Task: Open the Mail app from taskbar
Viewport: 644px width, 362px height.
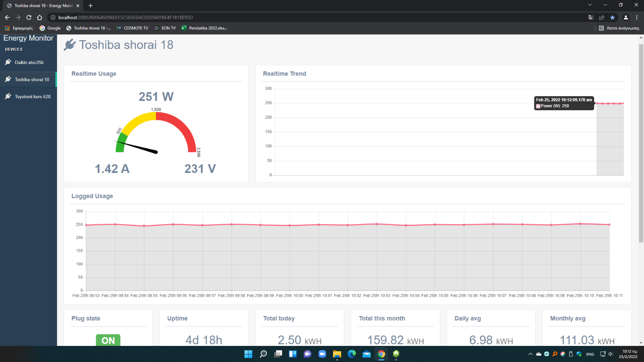Action: pyautogui.click(x=367, y=354)
